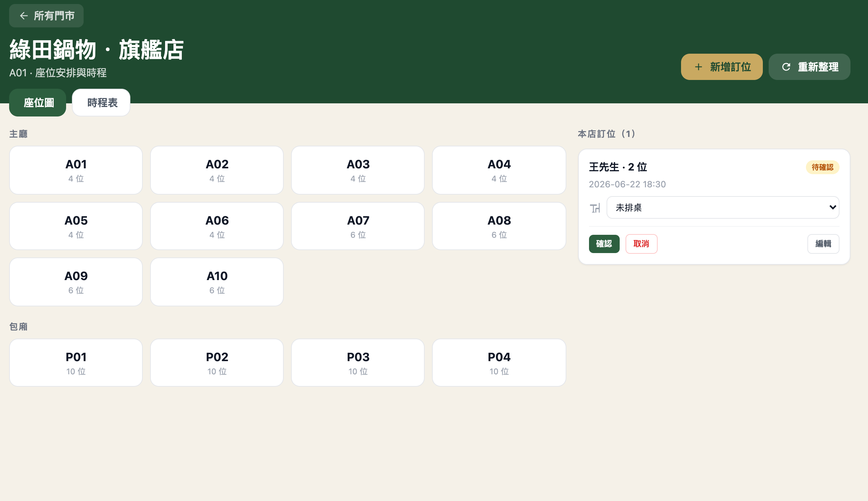This screenshot has width=868, height=501.
Task: Select private room P02
Action: tap(217, 363)
